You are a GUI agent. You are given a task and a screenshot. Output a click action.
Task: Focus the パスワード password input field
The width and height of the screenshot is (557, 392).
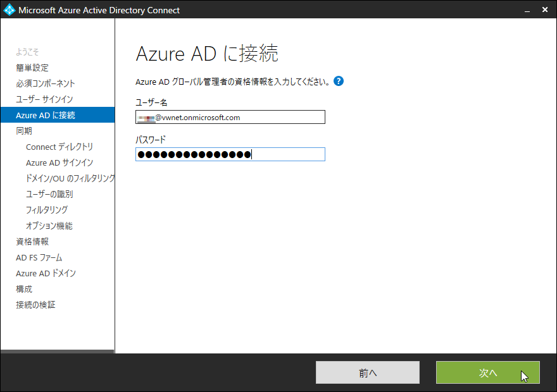230,154
